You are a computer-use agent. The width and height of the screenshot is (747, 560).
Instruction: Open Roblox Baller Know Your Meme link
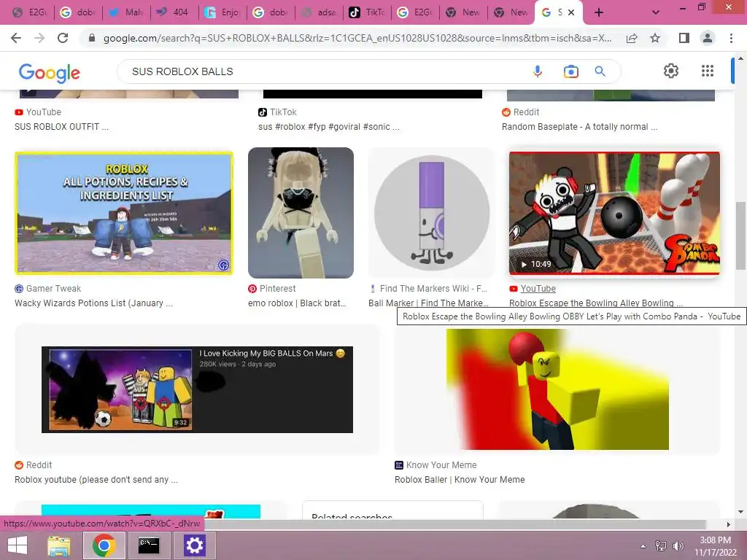[x=460, y=480]
